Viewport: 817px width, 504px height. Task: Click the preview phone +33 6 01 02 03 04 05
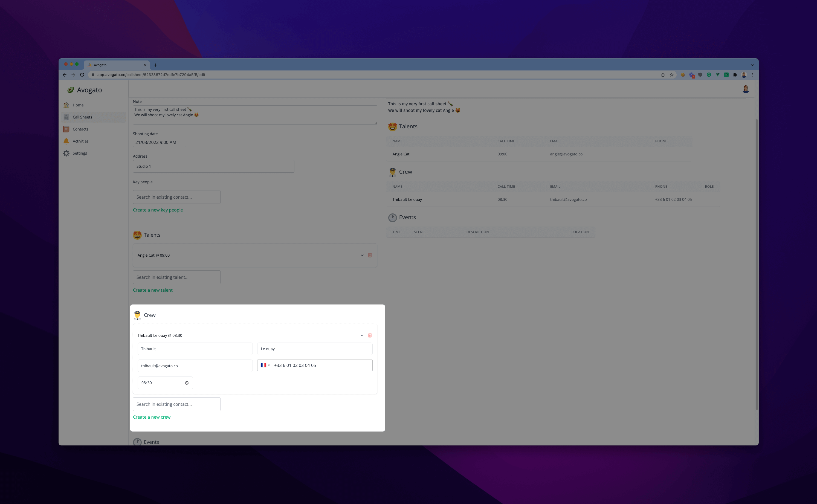pos(673,199)
